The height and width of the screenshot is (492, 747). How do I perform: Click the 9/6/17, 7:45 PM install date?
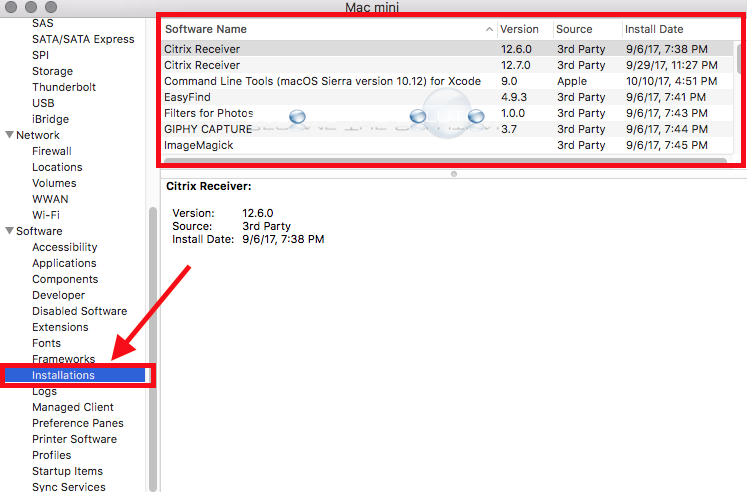(x=666, y=145)
